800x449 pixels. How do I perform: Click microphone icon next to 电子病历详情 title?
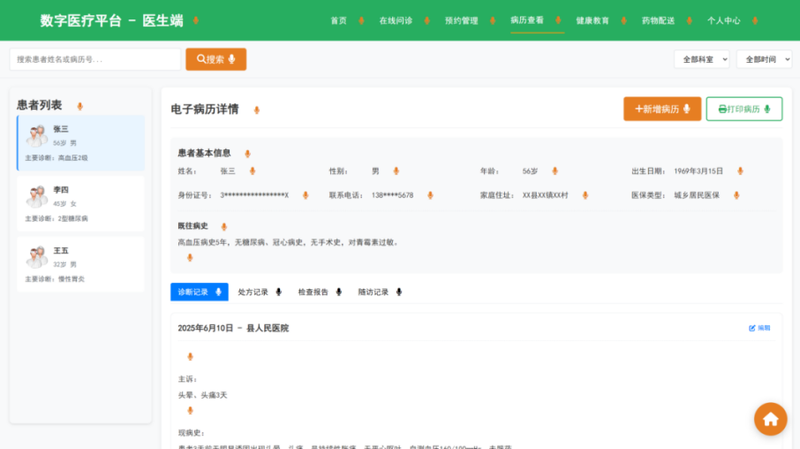pyautogui.click(x=256, y=110)
